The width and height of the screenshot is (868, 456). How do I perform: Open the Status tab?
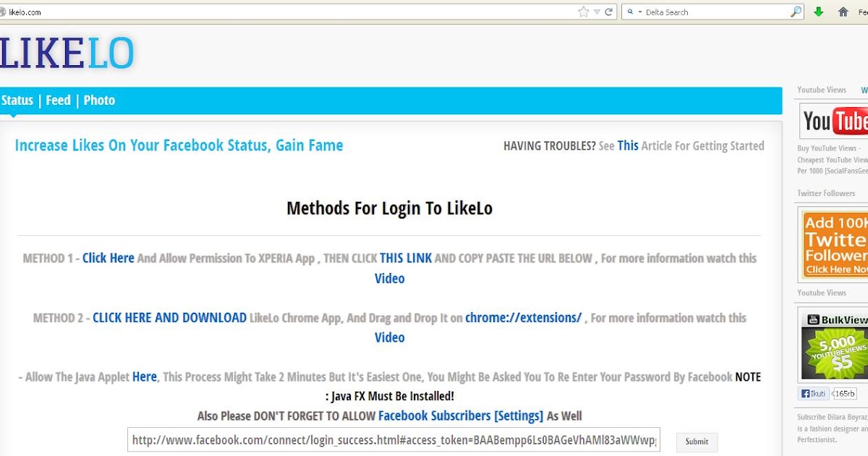(17, 101)
